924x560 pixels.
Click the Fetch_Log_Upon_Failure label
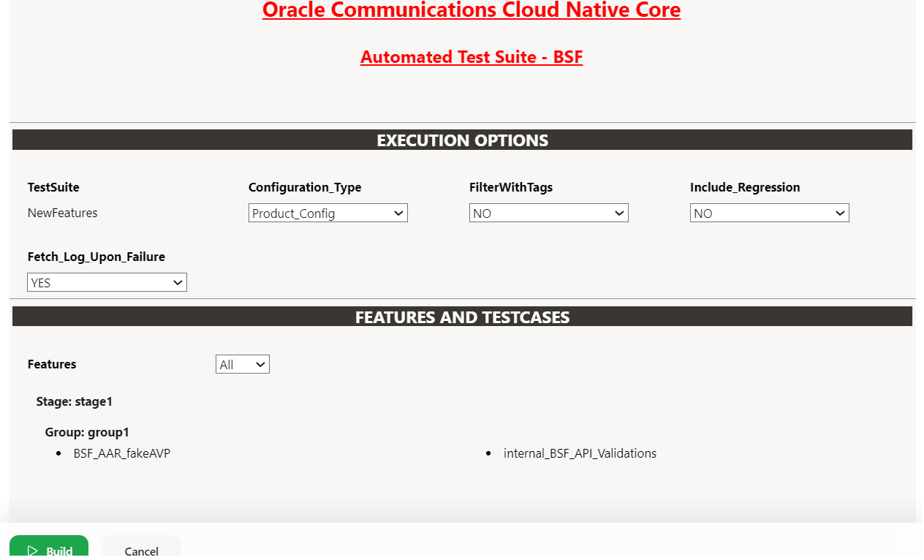96,257
